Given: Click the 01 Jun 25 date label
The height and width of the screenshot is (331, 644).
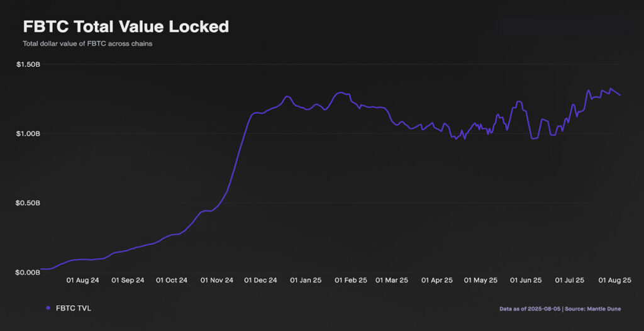Looking at the screenshot, I should click(526, 281).
